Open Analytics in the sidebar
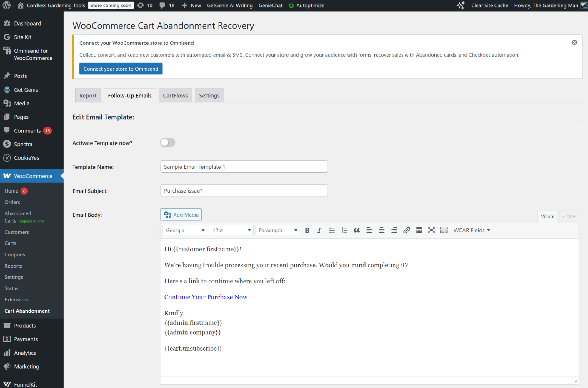This screenshot has height=388, width=588. point(25,353)
